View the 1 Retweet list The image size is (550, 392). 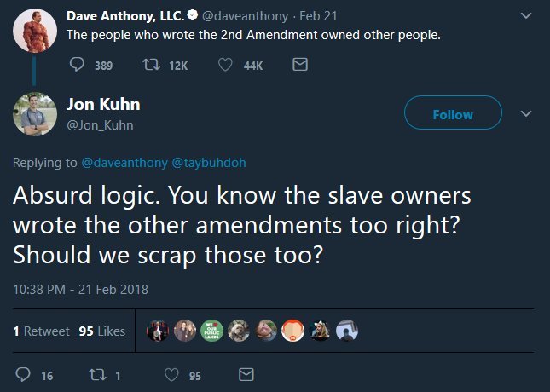click(41, 331)
